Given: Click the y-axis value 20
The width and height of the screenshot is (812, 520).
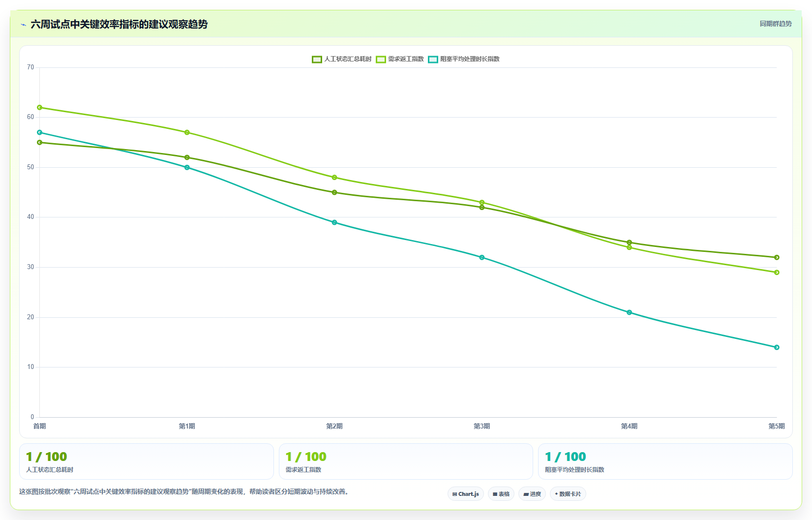Looking at the screenshot, I should click(x=30, y=317).
